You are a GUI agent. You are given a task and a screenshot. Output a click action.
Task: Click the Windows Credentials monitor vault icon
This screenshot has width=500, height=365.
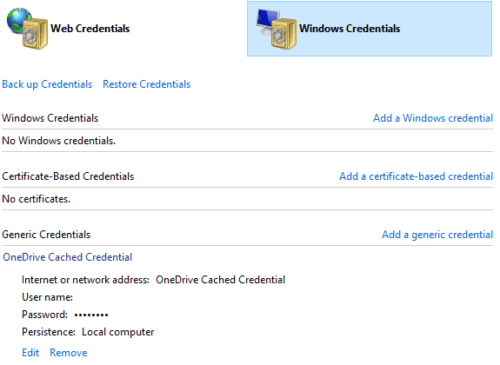click(276, 29)
